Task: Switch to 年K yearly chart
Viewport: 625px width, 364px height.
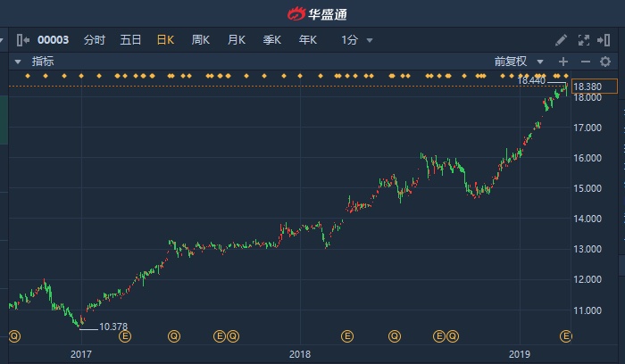Action: pyautogui.click(x=307, y=40)
